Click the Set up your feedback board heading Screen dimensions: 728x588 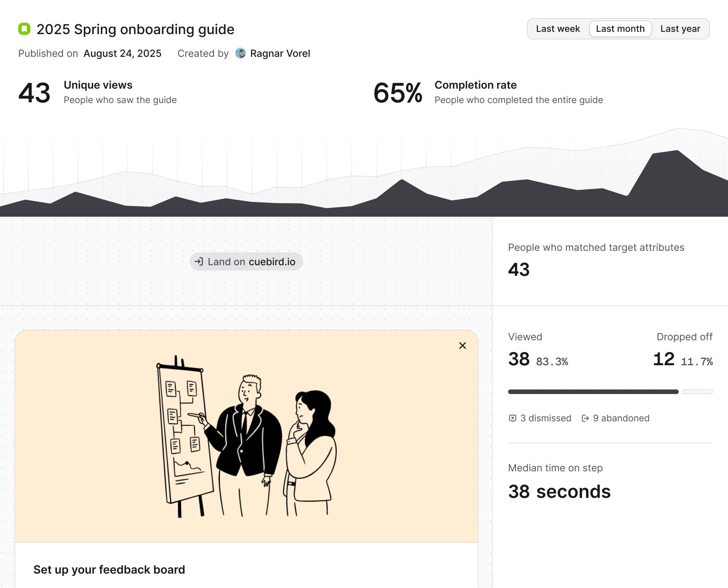point(109,569)
